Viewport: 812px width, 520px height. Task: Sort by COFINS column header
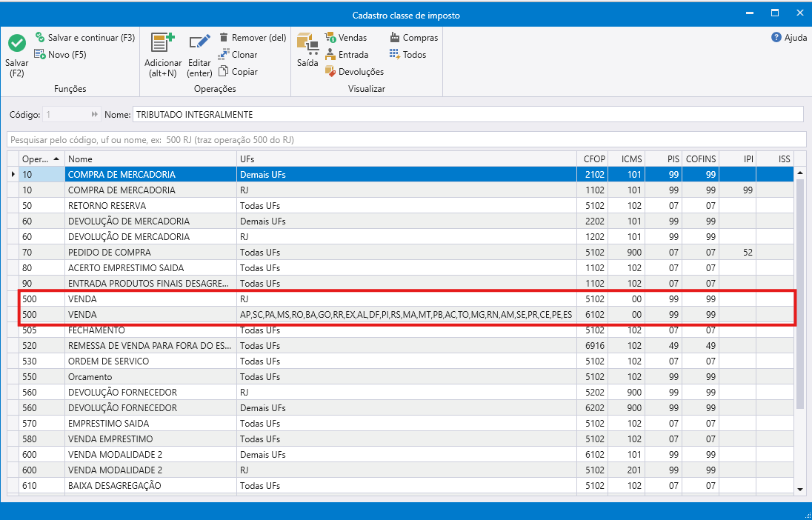(x=701, y=159)
